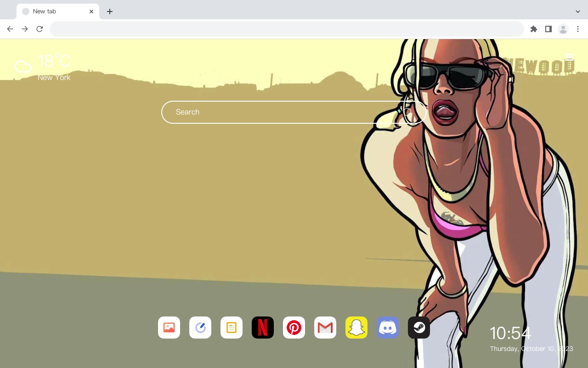The image size is (588, 368).
Task: Open Chrome's three-dot menu
Action: point(578,29)
